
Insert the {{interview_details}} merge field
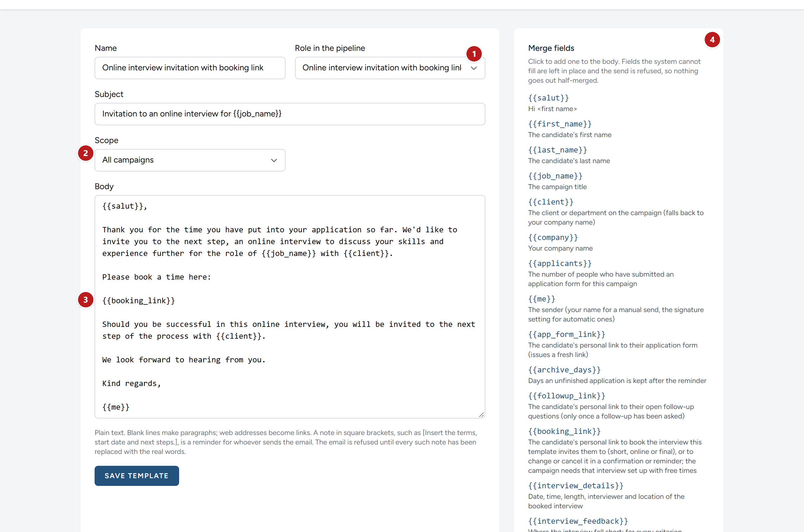(x=576, y=486)
